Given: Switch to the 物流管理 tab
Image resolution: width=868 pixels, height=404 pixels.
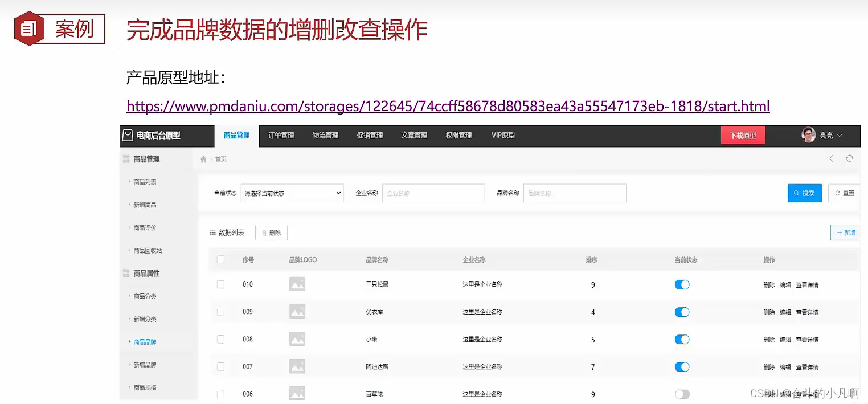Looking at the screenshot, I should pyautogui.click(x=325, y=135).
